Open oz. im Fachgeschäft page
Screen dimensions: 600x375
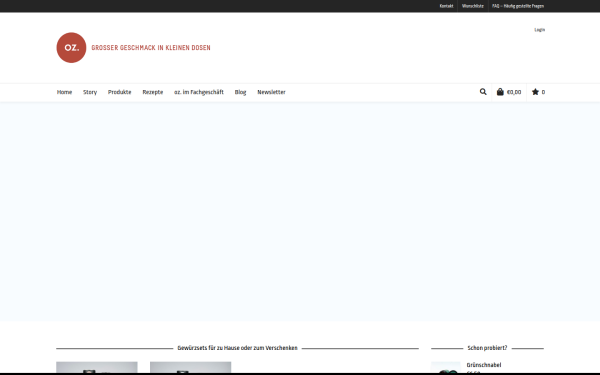point(199,92)
